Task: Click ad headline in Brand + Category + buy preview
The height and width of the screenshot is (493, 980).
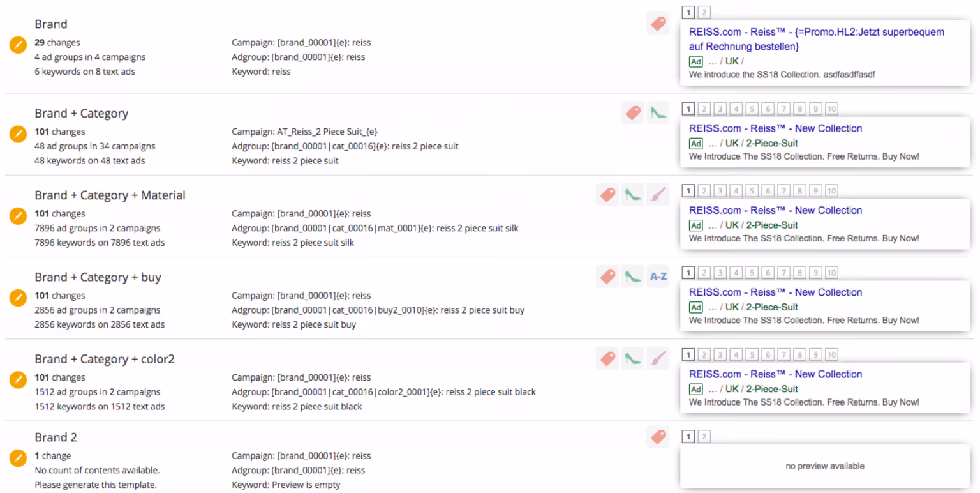Action: [x=775, y=292]
